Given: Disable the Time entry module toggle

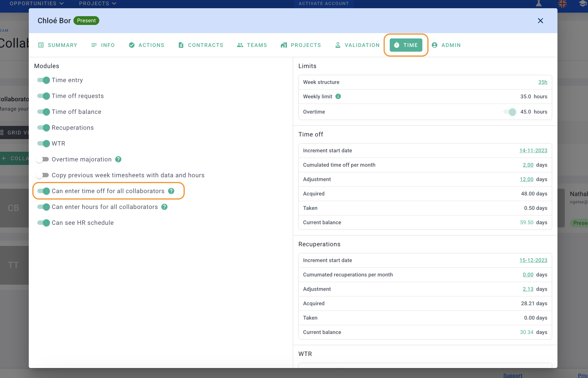Looking at the screenshot, I should click(x=44, y=80).
